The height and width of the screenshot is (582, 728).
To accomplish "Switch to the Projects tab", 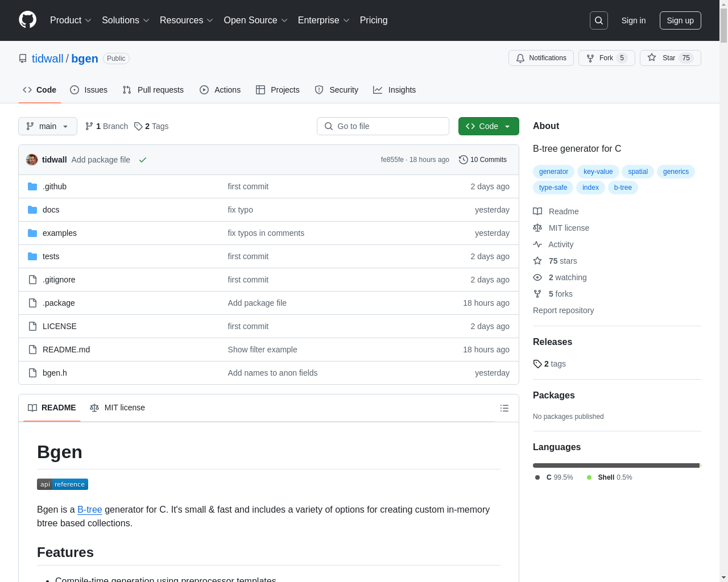I will (278, 90).
